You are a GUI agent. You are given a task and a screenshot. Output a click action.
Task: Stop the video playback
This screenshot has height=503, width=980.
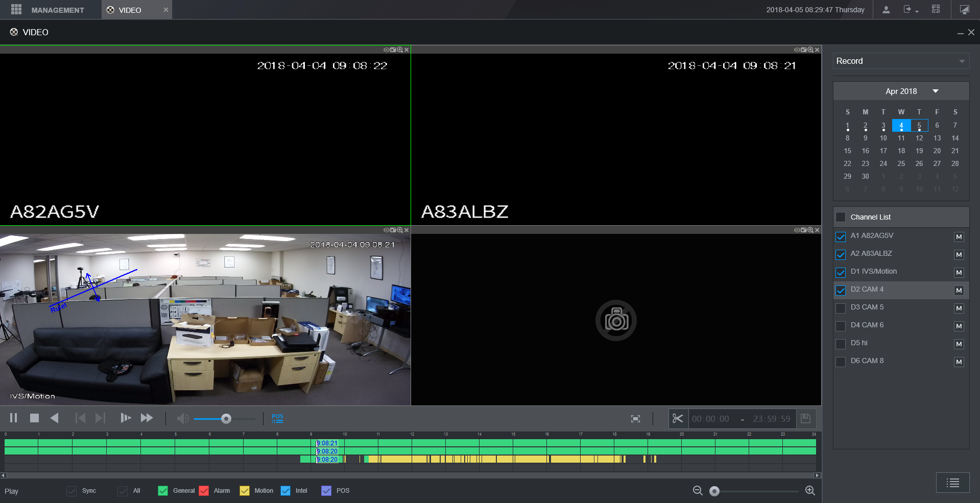[34, 418]
